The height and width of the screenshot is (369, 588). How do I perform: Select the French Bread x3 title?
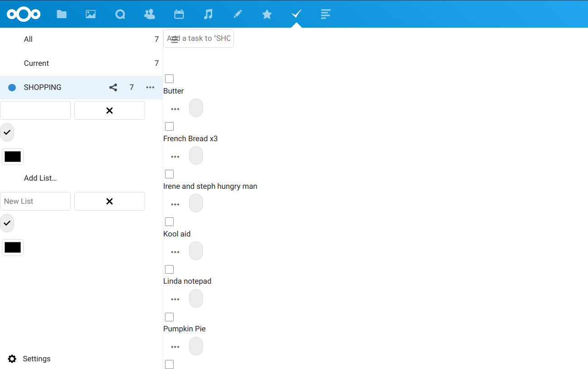point(190,138)
